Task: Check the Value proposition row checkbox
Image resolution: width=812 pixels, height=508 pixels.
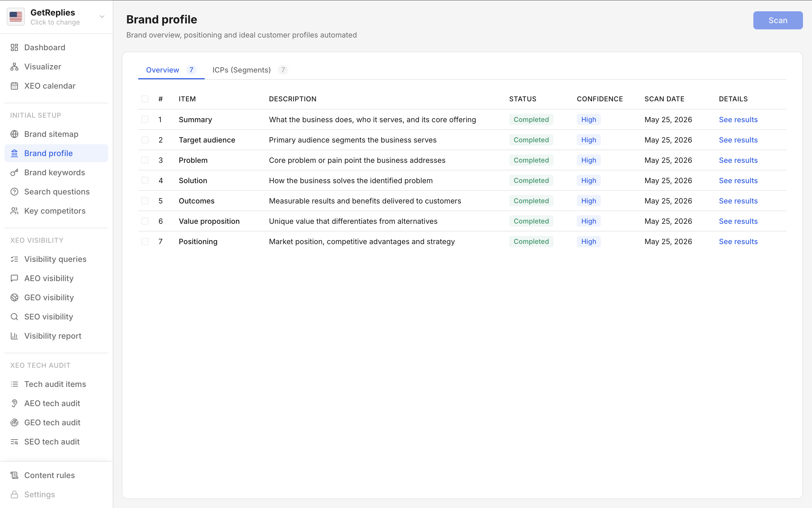Action: pos(145,221)
